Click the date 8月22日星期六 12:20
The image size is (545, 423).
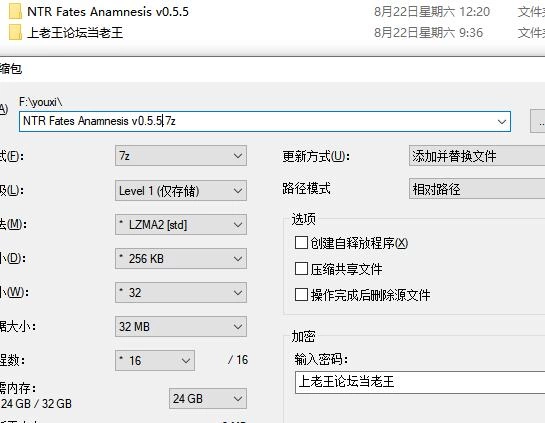(432, 12)
